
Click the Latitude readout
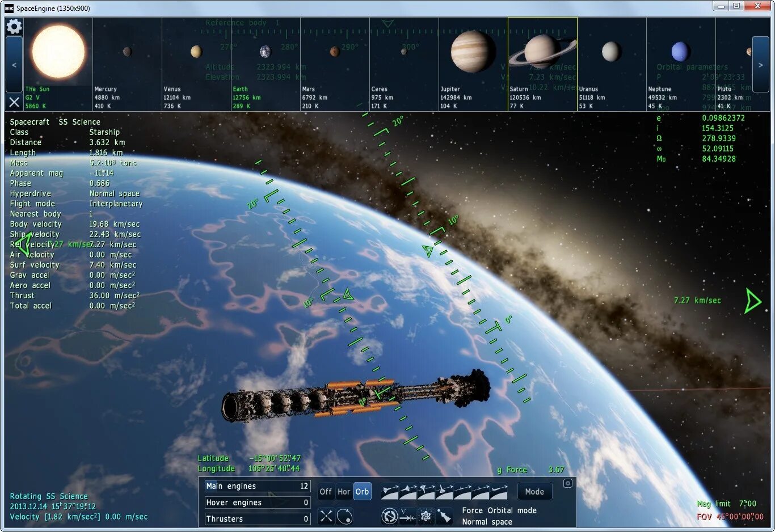coord(249,458)
